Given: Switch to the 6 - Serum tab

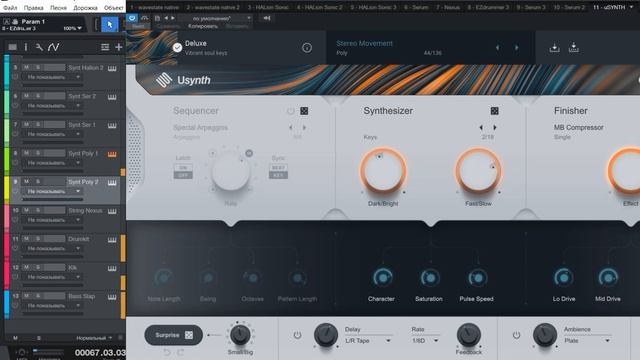Looking at the screenshot, I should pyautogui.click(x=416, y=7).
